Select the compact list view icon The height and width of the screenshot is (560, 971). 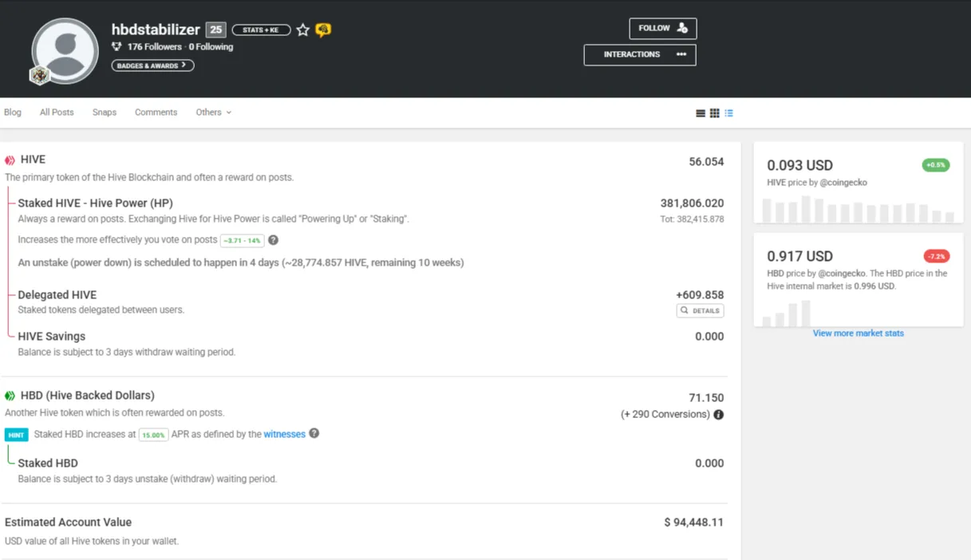pyautogui.click(x=729, y=113)
